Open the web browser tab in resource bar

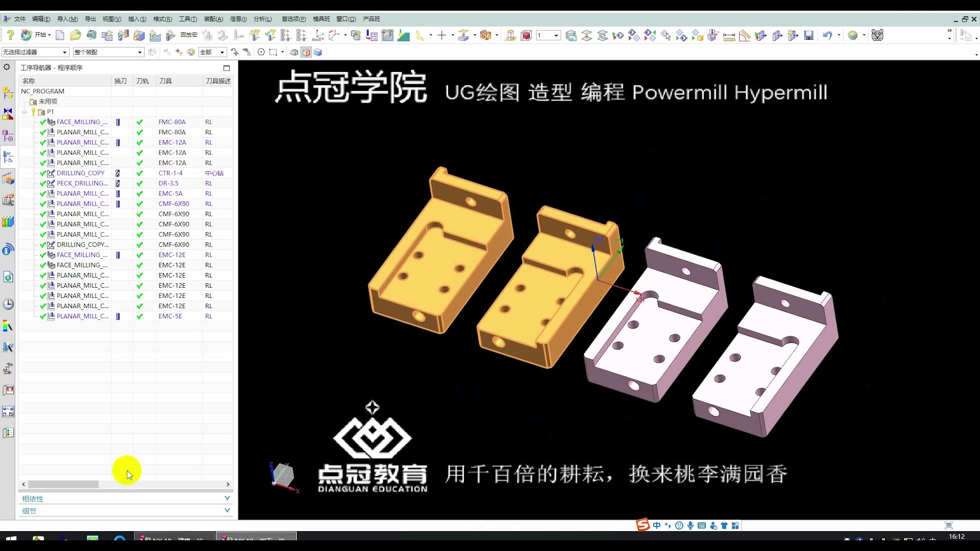pyautogui.click(x=8, y=277)
